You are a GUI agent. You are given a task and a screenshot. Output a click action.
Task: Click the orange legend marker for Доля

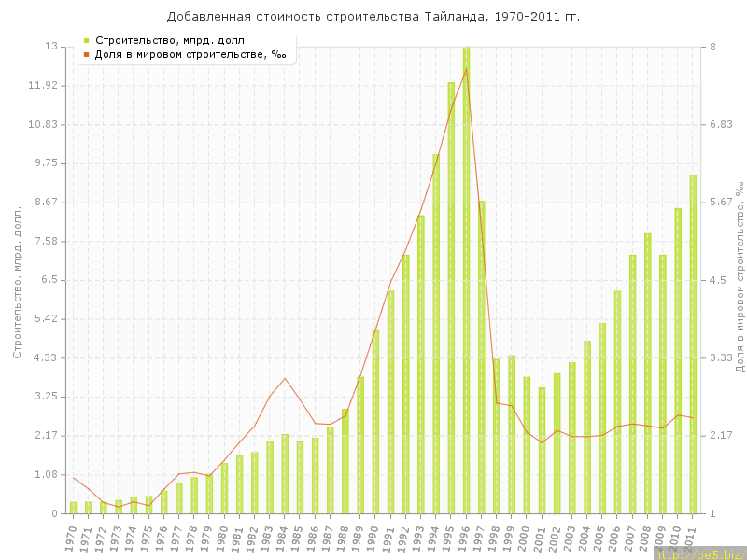coord(86,54)
